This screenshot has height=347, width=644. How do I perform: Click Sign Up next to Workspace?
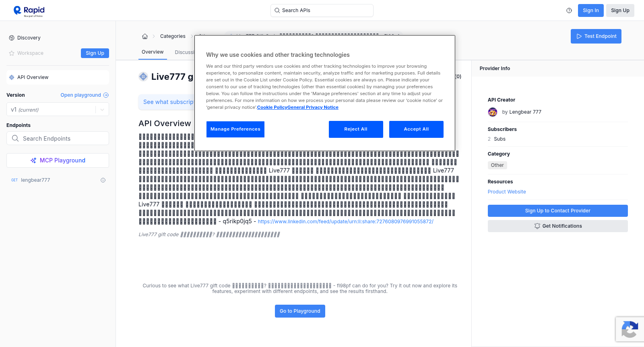tap(95, 53)
